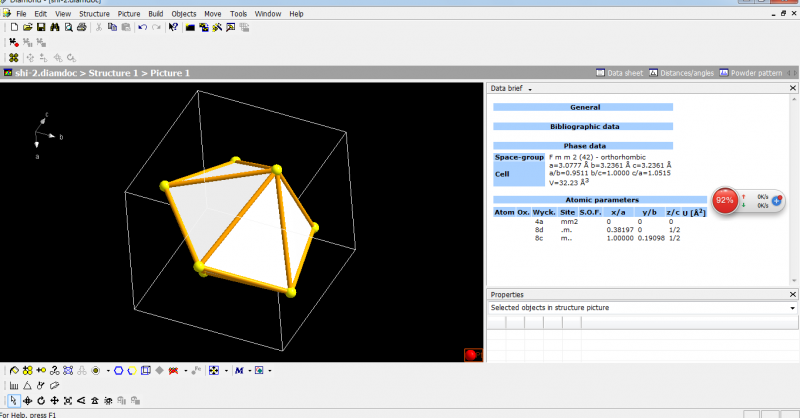Click the red 92% floating indicator

tap(725, 200)
